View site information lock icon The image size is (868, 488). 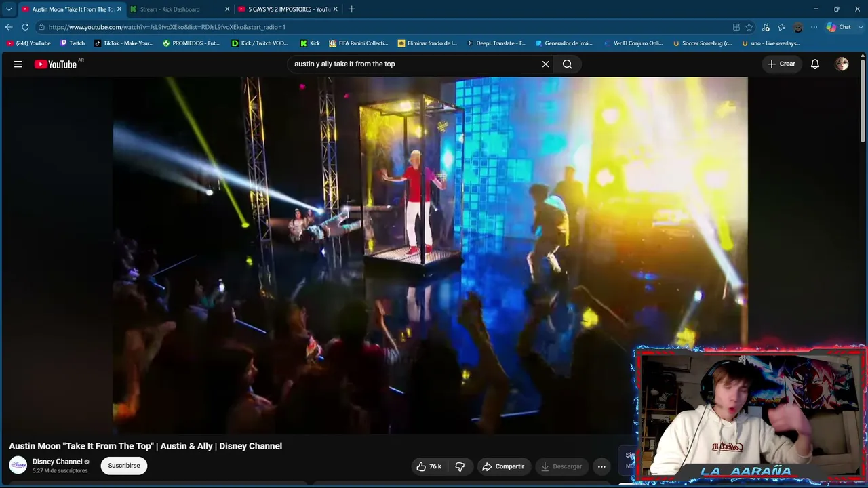pos(41,27)
